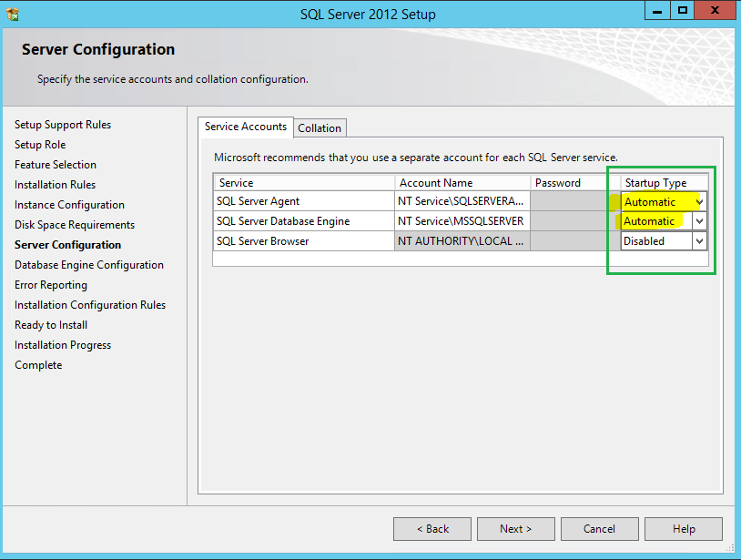Select Error Reporting step

pyautogui.click(x=51, y=285)
